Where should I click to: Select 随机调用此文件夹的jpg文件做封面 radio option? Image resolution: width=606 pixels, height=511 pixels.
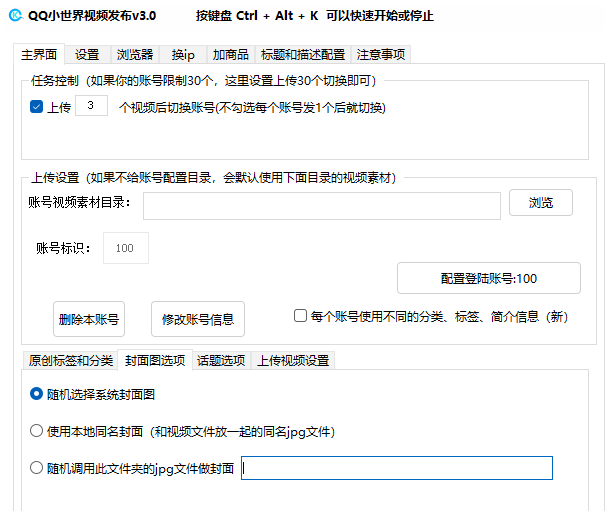pyautogui.click(x=37, y=468)
